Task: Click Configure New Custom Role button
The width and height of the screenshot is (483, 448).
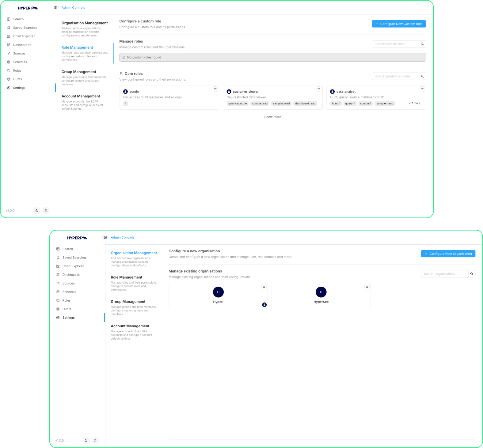Action: [399, 24]
